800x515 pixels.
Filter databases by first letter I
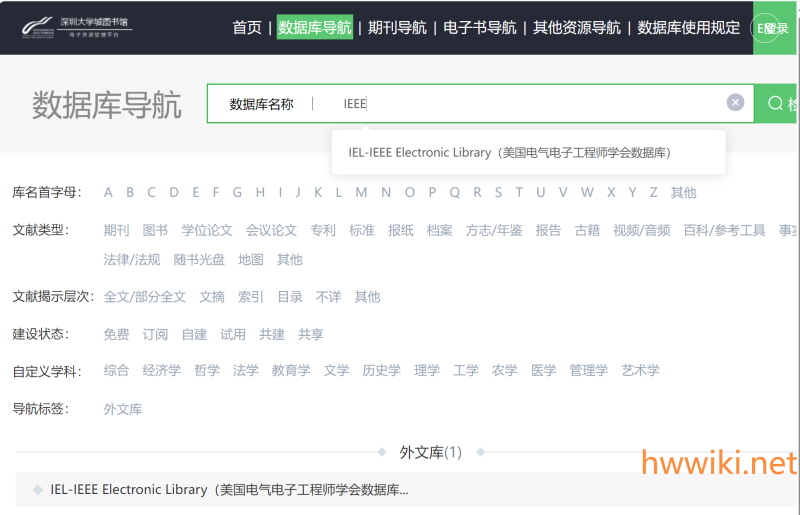coord(280,192)
